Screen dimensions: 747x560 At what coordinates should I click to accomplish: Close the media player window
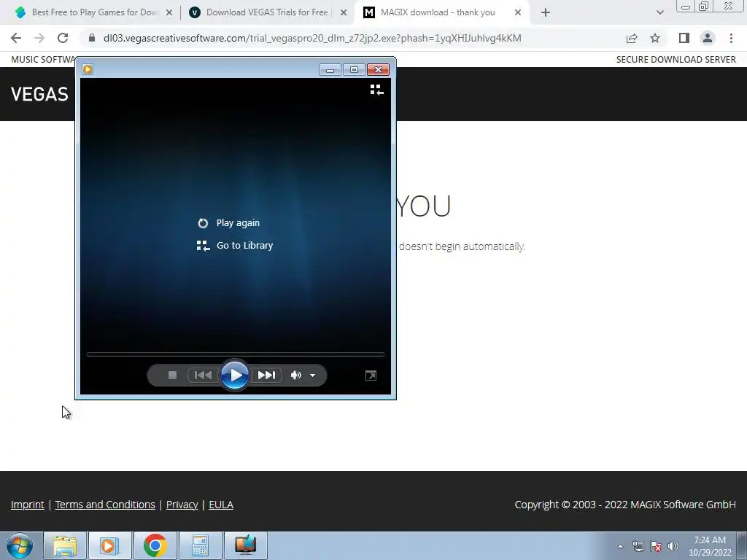tap(379, 70)
